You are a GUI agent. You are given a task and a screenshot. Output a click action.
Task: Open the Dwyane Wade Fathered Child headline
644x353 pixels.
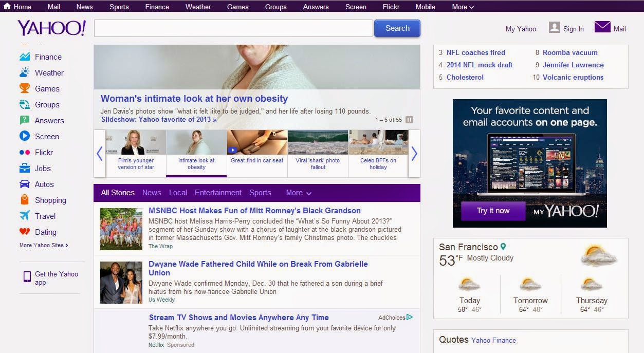[x=258, y=268]
